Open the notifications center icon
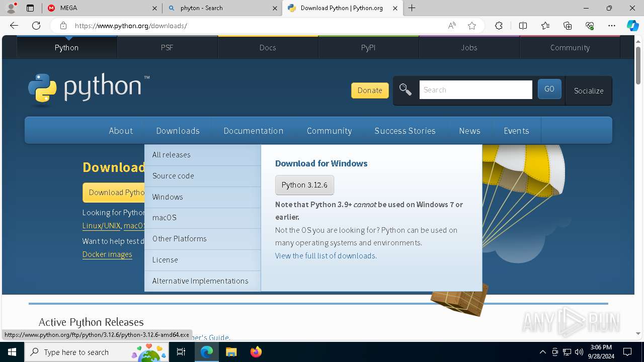This screenshot has width=644, height=362. coord(627,352)
